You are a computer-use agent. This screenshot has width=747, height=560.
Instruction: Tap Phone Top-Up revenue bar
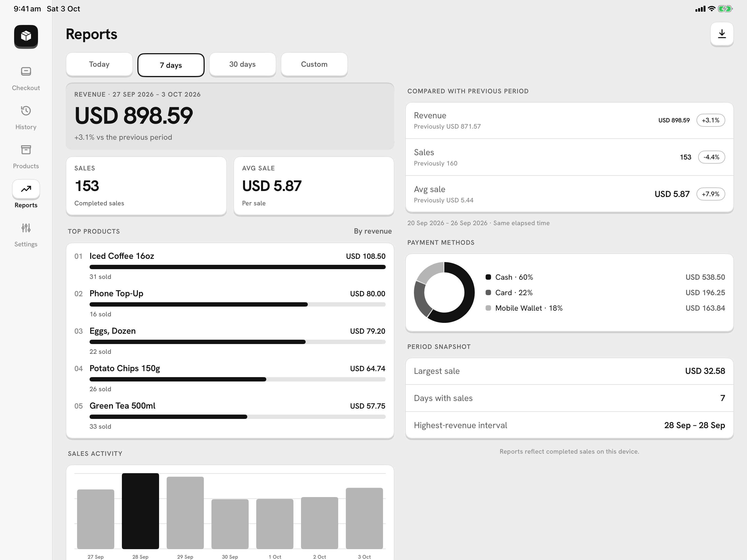point(238,304)
